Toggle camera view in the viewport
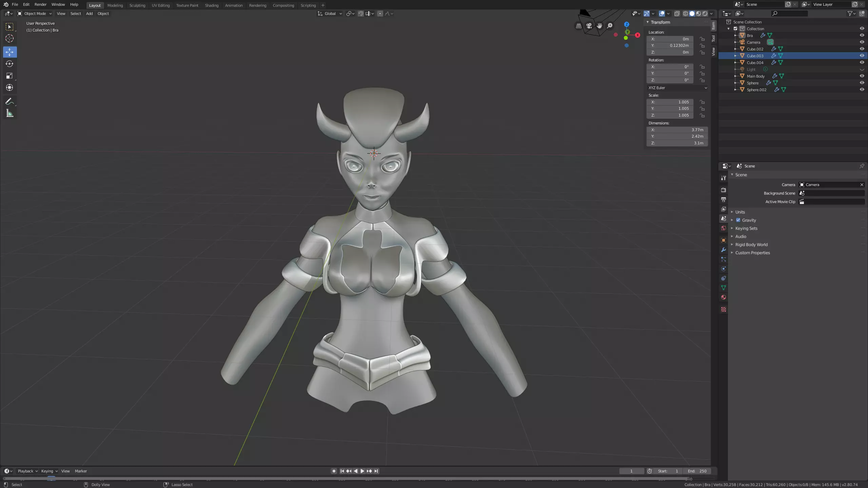 [x=589, y=26]
